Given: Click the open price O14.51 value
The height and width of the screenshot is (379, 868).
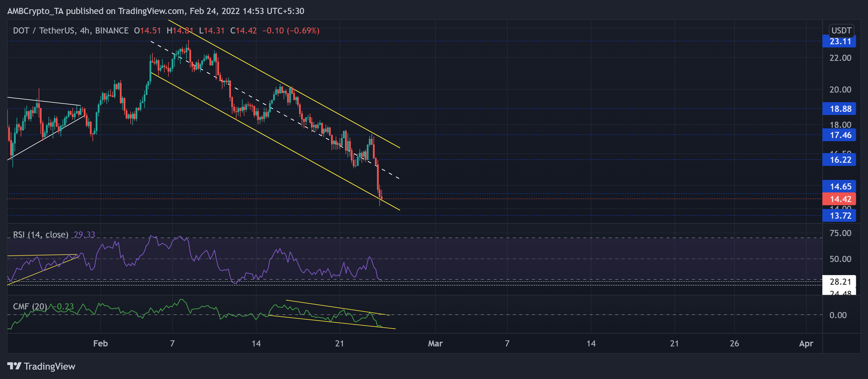Looking at the screenshot, I should [x=147, y=31].
